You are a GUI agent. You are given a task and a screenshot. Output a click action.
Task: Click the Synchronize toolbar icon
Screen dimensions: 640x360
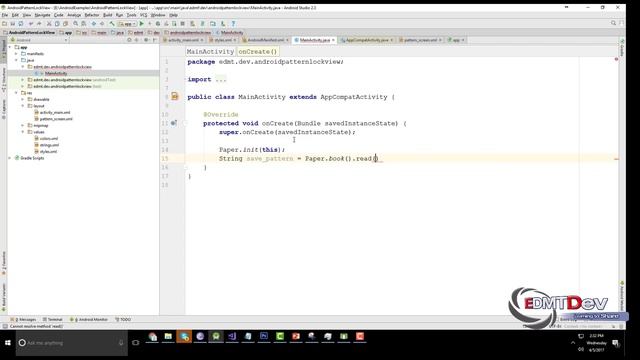(21, 24)
